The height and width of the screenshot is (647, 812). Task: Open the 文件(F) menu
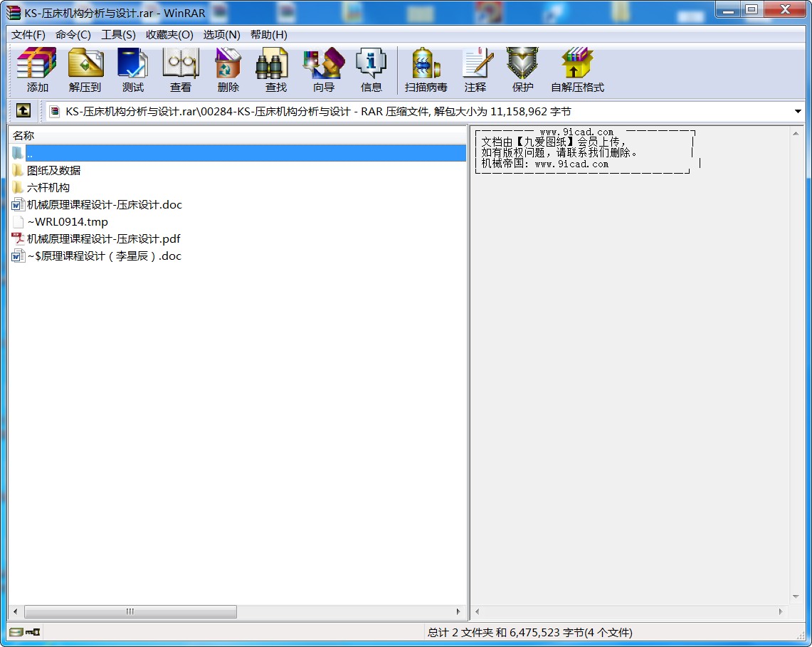(28, 35)
